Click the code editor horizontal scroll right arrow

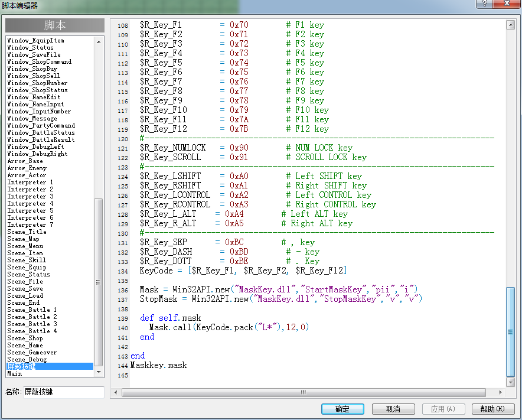(x=500, y=392)
